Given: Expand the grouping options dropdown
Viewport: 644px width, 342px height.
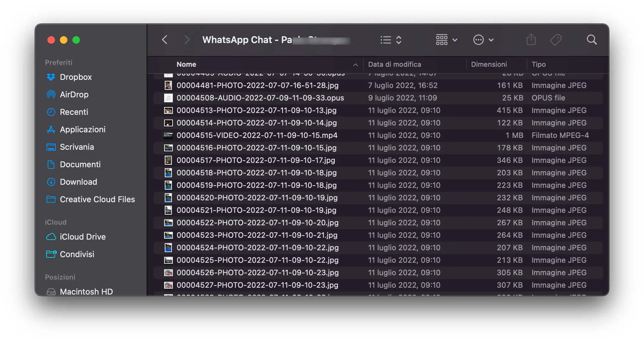Looking at the screenshot, I should [x=446, y=40].
